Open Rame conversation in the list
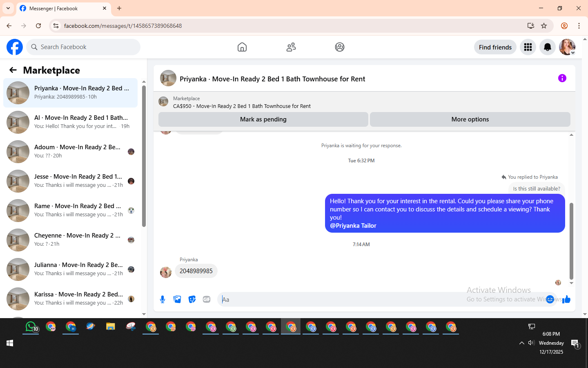This screenshot has height=368, width=588. click(x=71, y=211)
